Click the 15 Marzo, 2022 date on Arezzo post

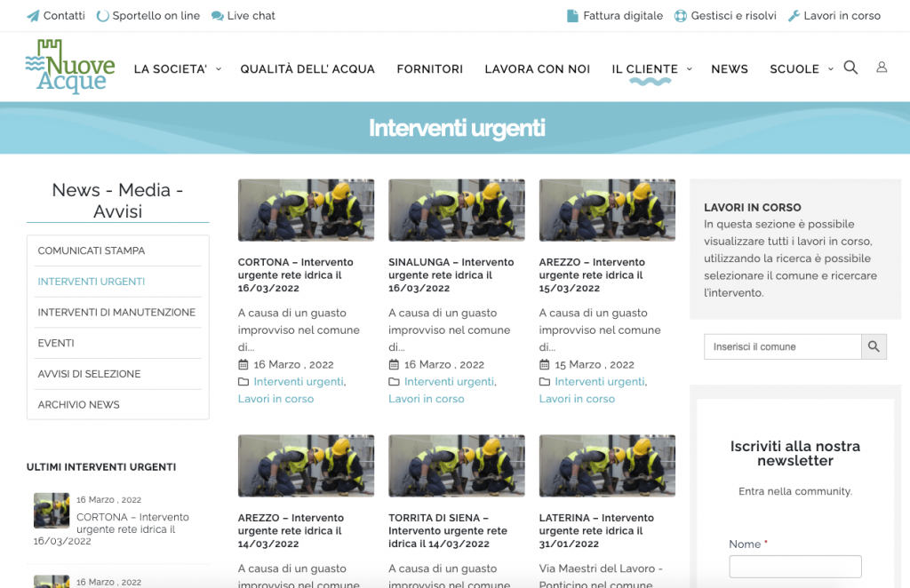coord(595,365)
